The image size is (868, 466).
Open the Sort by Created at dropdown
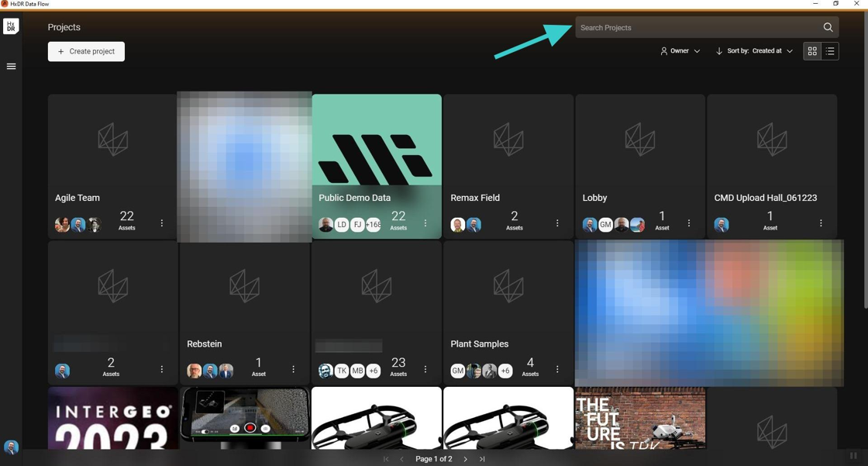click(x=754, y=51)
